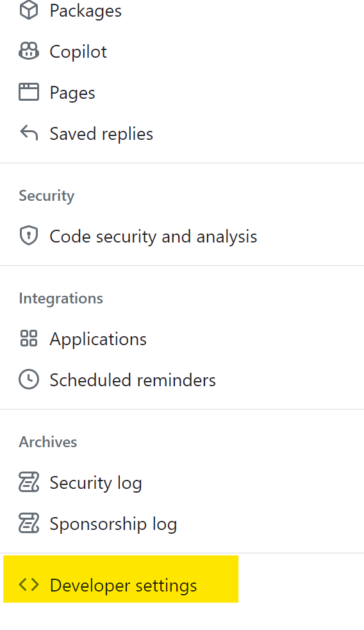Viewport: 364px width, 630px height.
Task: Click the Saved replies arrow icon
Action: click(x=29, y=133)
